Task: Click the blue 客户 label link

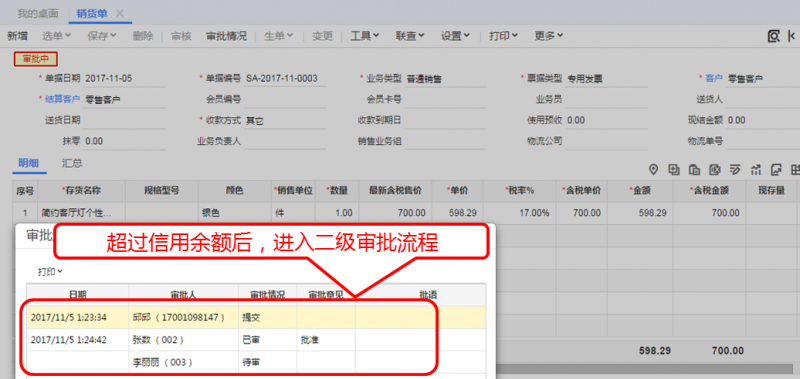Action: [714, 79]
